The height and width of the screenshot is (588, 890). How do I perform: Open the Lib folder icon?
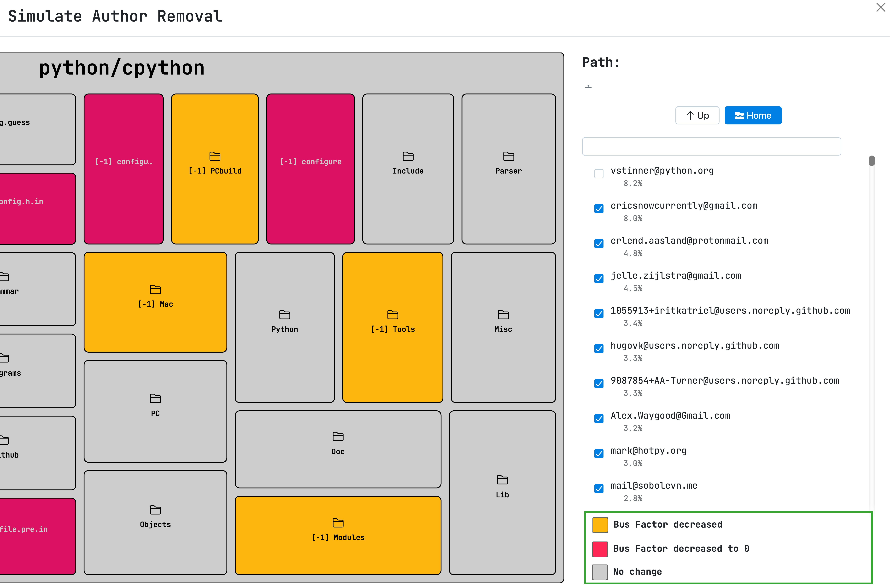click(x=502, y=480)
